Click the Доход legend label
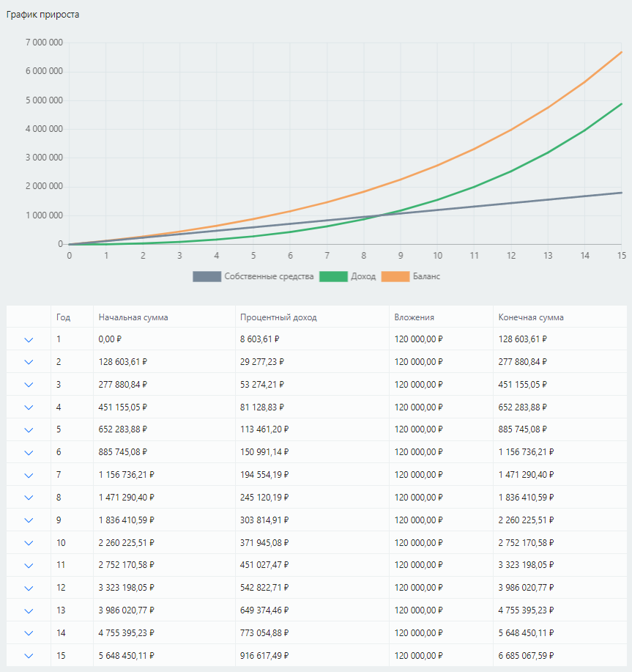Viewport: 632px width, 672px height. (363, 276)
